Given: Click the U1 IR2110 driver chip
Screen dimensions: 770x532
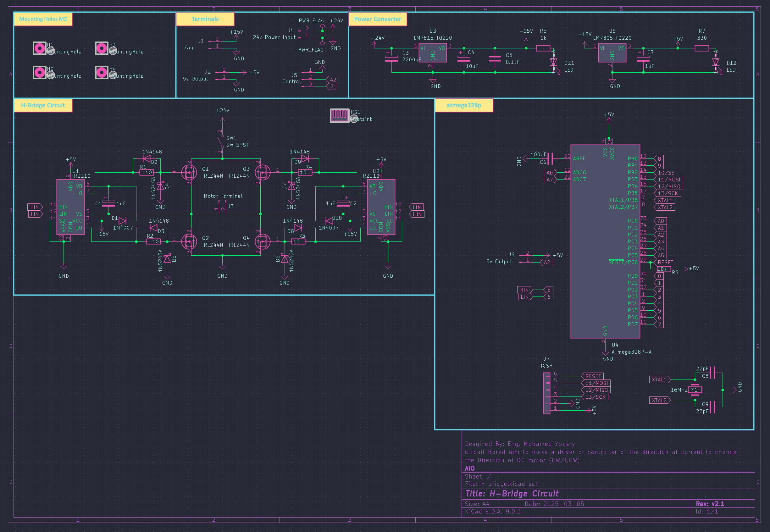Looking at the screenshot, I should pyautogui.click(x=70, y=207).
